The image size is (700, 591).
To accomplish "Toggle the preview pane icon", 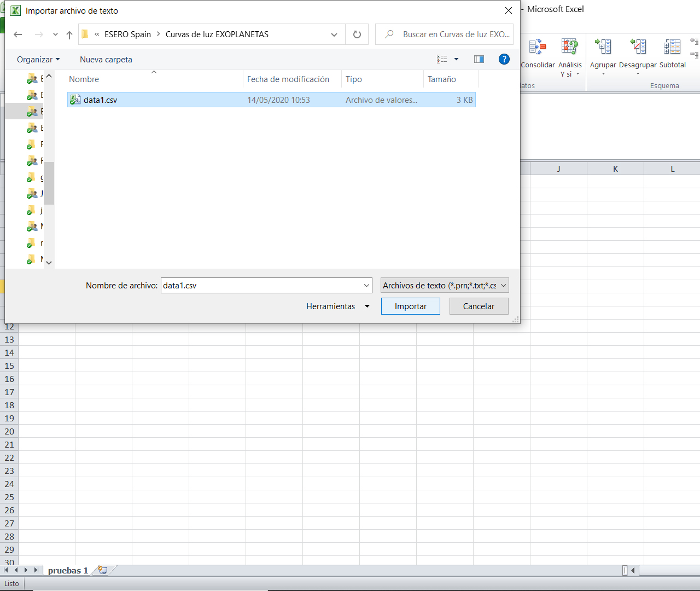I will (x=479, y=59).
